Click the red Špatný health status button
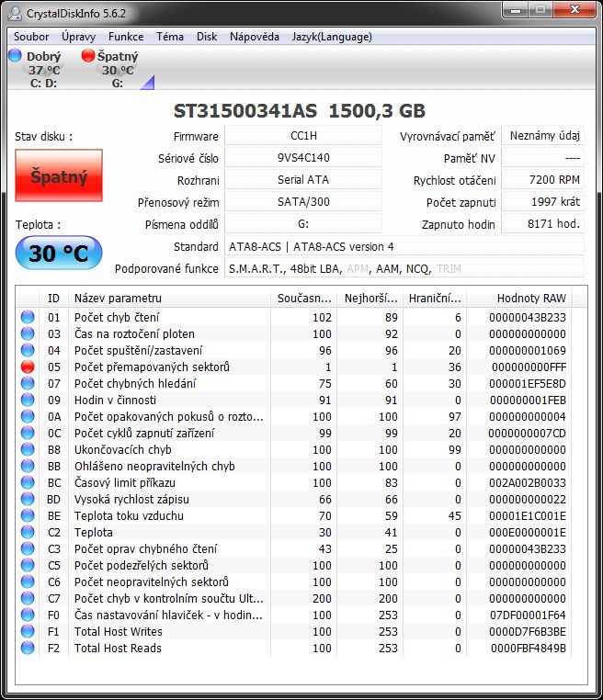The height and width of the screenshot is (700, 603). pyautogui.click(x=59, y=175)
